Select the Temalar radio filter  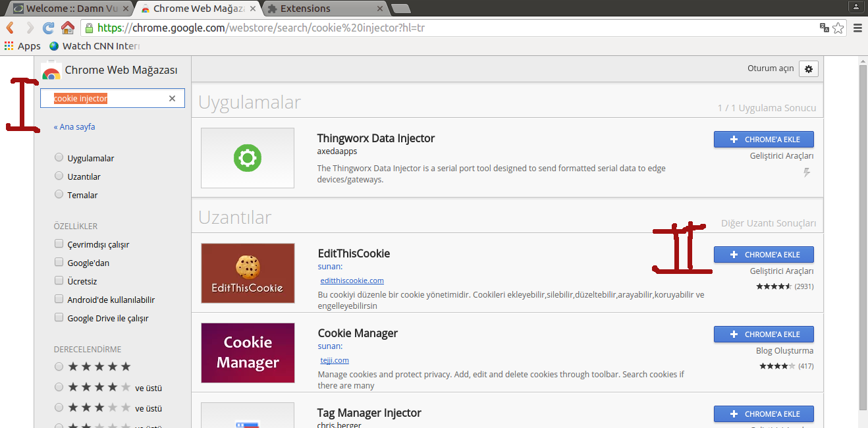click(x=59, y=195)
